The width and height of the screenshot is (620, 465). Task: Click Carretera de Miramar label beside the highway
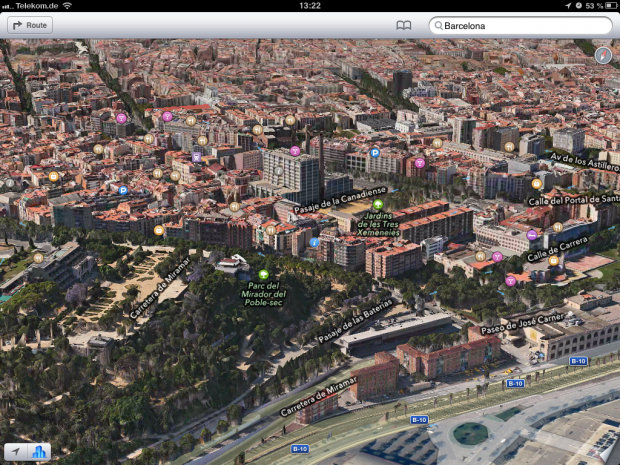pyautogui.click(x=319, y=396)
